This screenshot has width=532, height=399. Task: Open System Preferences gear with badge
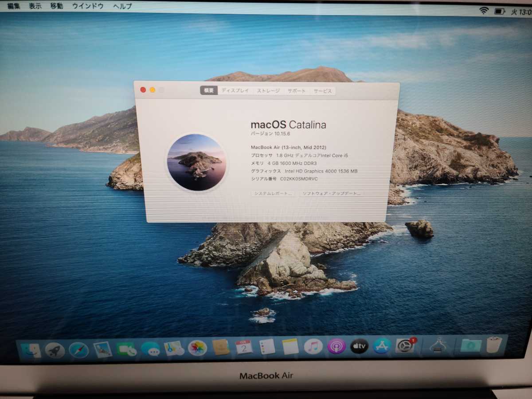[405, 345]
